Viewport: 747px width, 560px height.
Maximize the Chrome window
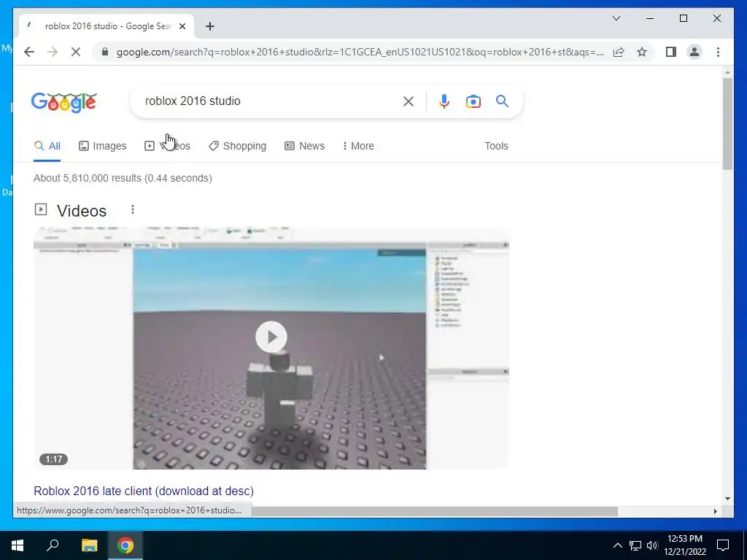[x=683, y=18]
